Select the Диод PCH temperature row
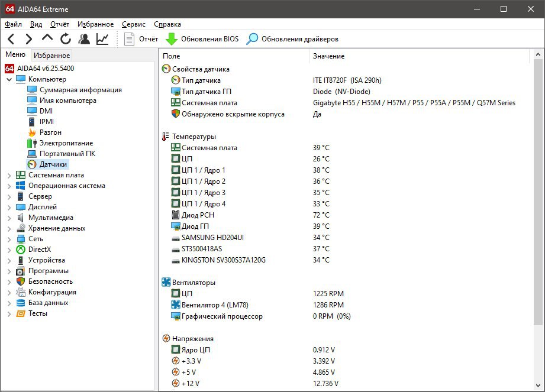Image resolution: width=545 pixels, height=392 pixels. tap(198, 215)
